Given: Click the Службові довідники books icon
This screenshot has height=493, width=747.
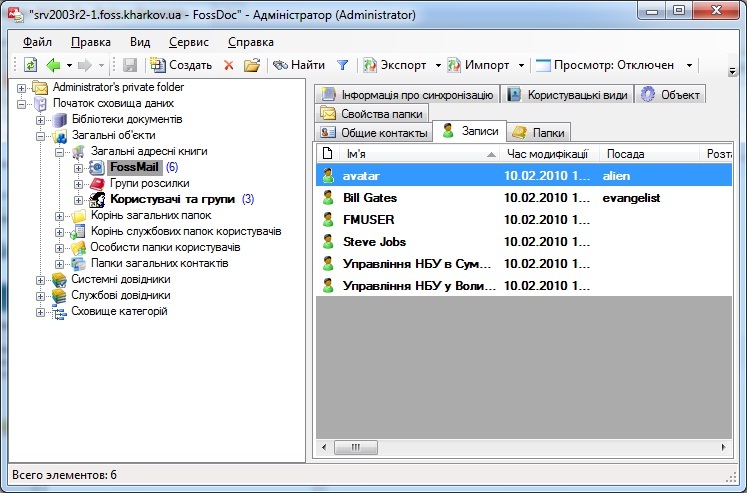Looking at the screenshot, I should [x=59, y=296].
